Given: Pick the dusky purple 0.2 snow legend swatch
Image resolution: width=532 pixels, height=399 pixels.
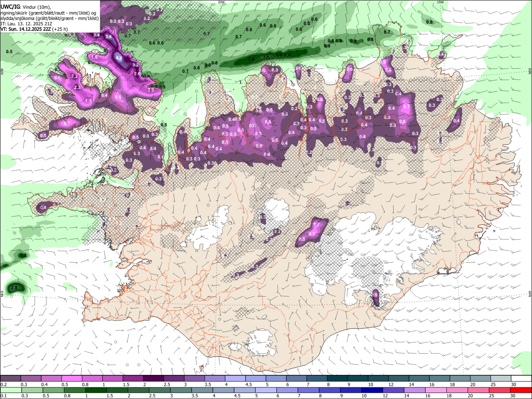Looking at the screenshot, I should click(10, 378).
